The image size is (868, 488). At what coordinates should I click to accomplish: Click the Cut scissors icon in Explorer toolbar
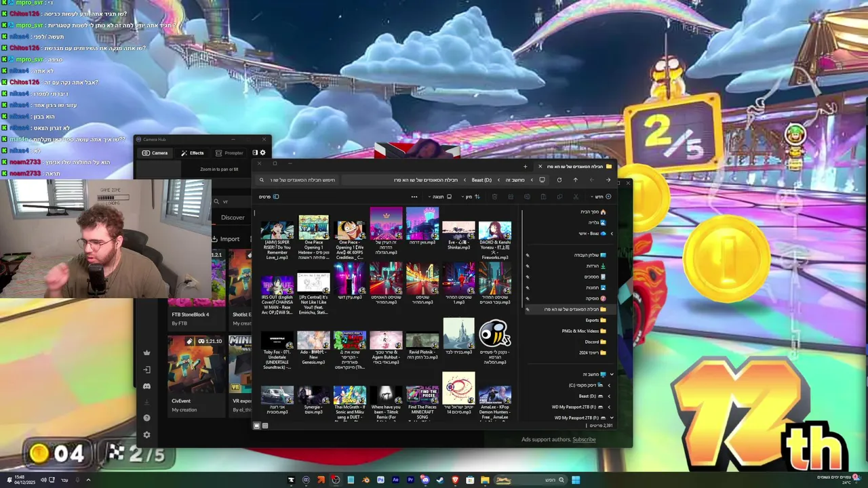(576, 197)
